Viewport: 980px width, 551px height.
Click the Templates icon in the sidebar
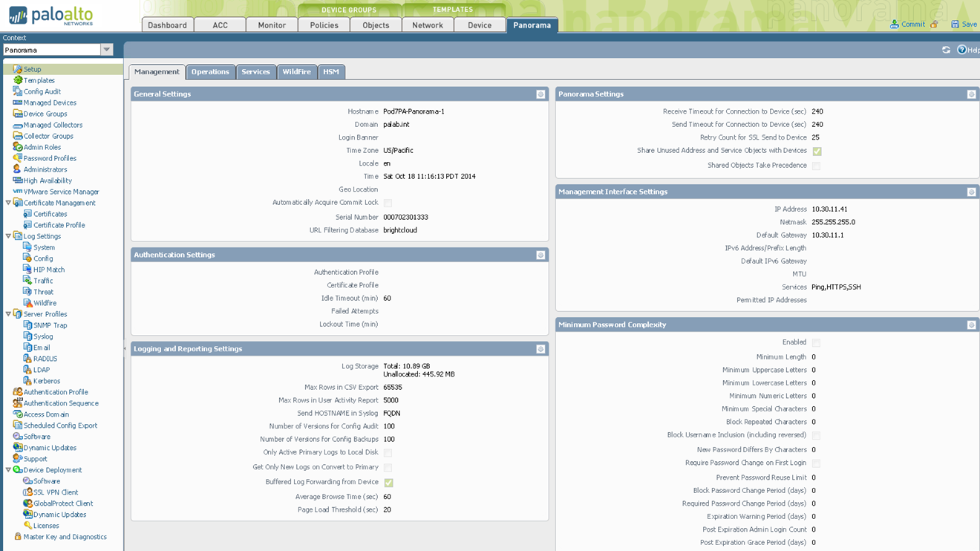click(x=17, y=80)
